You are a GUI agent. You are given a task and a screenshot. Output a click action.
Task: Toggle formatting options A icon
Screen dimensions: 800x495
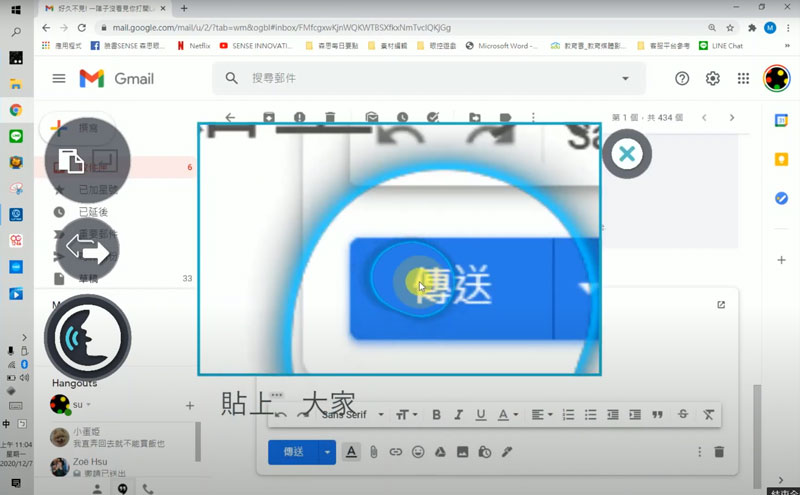pos(351,452)
